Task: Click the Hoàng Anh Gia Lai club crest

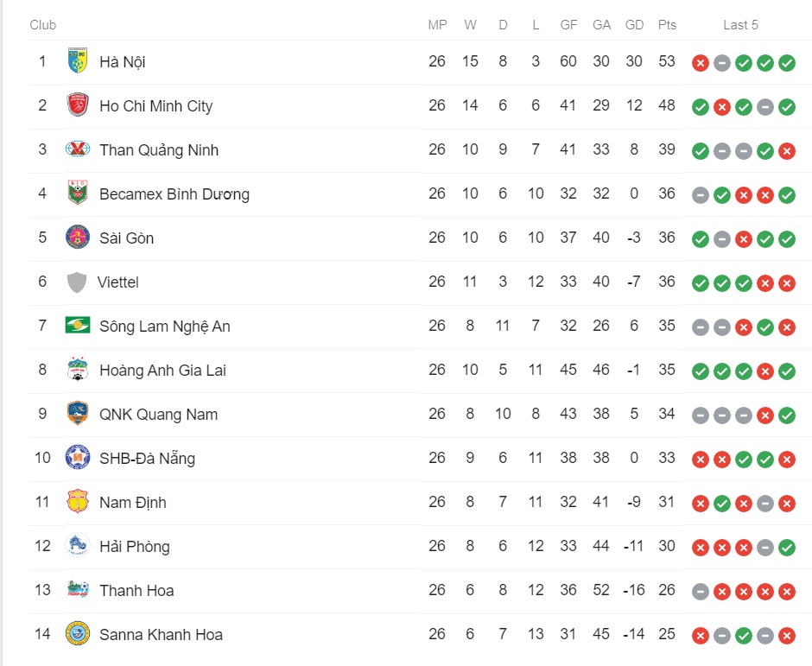Action: click(x=78, y=369)
